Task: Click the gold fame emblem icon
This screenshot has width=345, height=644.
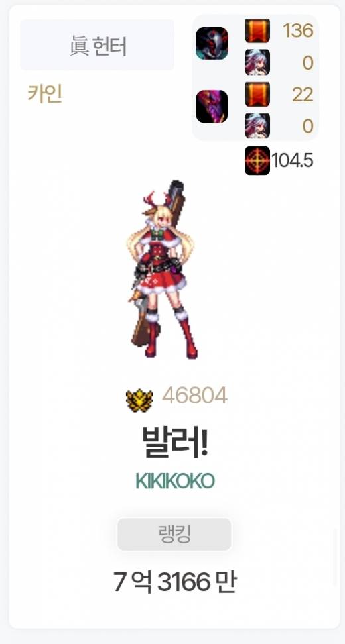Action: tap(139, 400)
